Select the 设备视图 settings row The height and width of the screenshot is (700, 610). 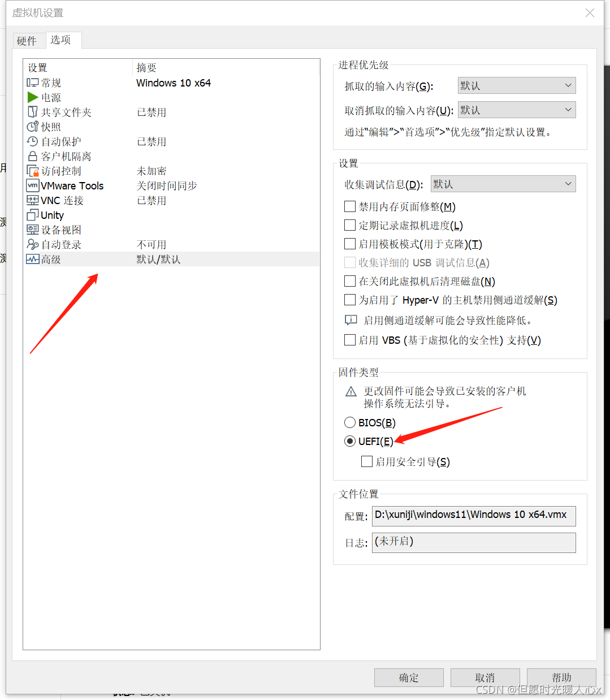172,230
